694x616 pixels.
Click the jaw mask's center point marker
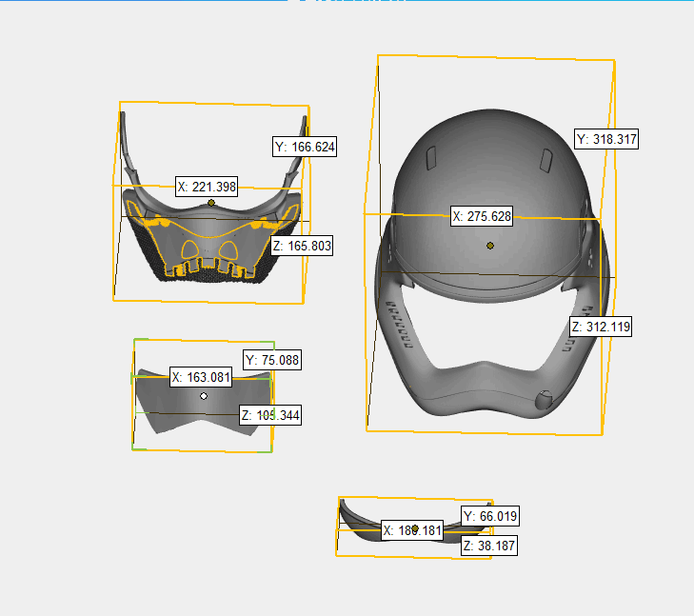(x=211, y=203)
